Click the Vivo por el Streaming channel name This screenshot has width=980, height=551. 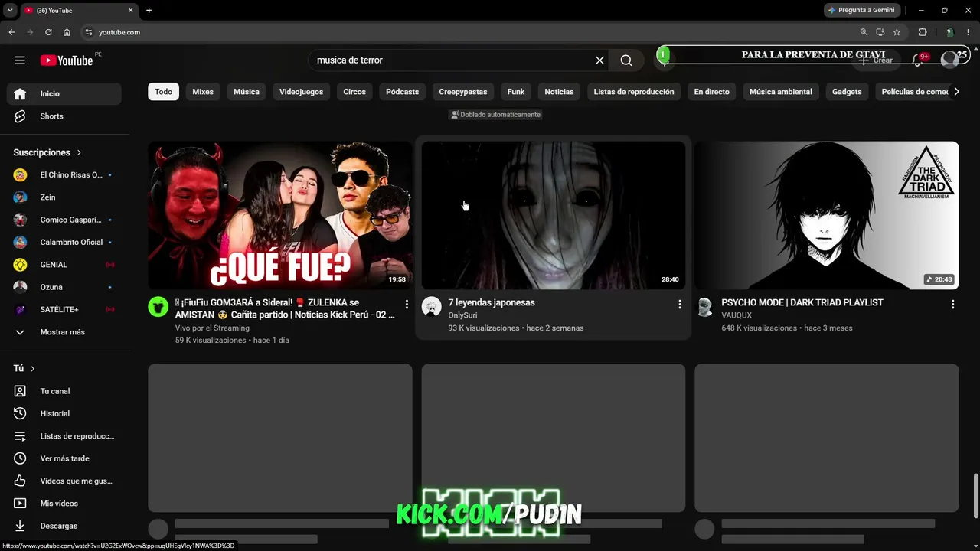point(212,328)
